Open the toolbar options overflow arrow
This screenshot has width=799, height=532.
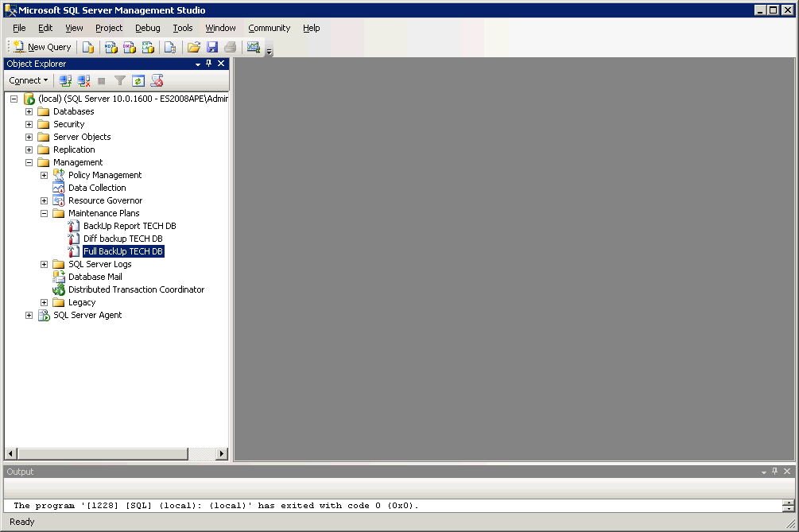[269, 52]
